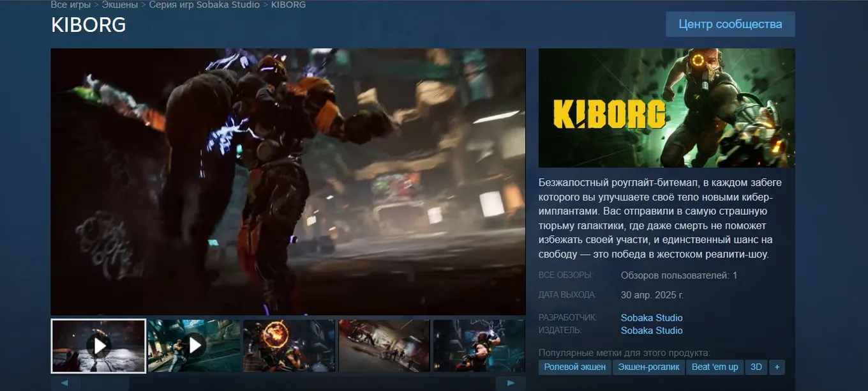Open the Центр сообщества community hub
Viewport: 868px width, 391px height.
(730, 24)
